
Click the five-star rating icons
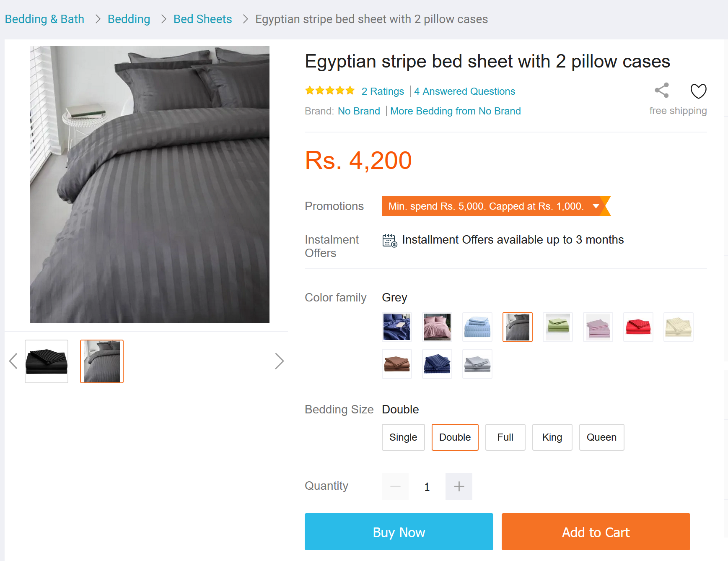pos(330,91)
